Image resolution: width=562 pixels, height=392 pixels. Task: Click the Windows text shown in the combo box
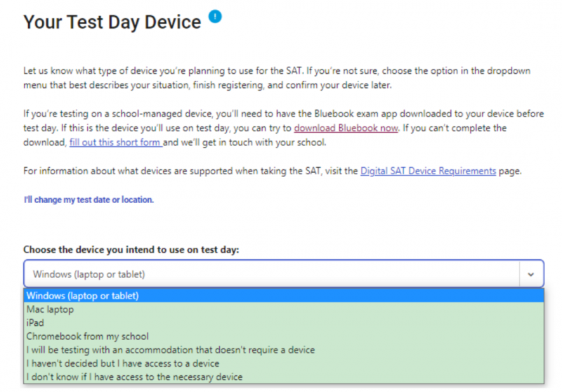pyautogui.click(x=89, y=274)
